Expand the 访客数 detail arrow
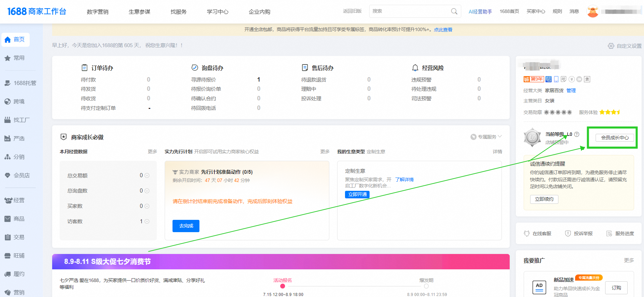Viewport: 644px width, 297px height. (147, 222)
